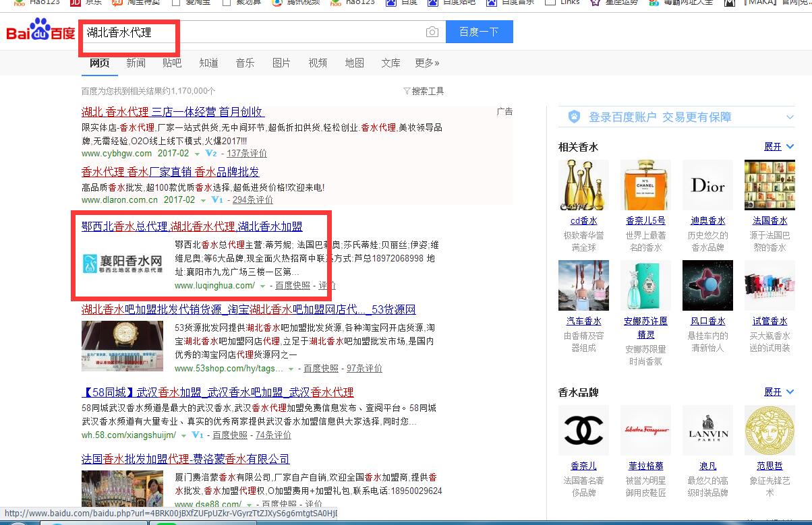Open the Dior logo image
The width and height of the screenshot is (812, 525).
point(707,185)
